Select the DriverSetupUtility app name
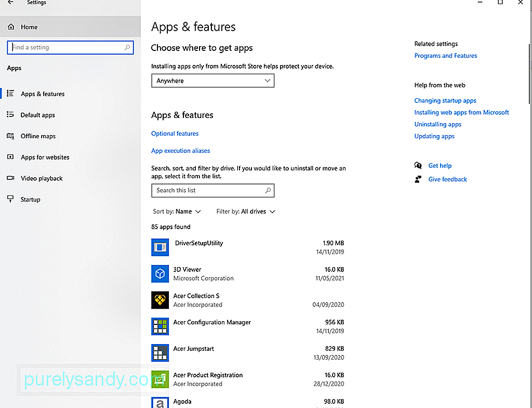Viewport: 532px width, 408px height. pos(199,243)
